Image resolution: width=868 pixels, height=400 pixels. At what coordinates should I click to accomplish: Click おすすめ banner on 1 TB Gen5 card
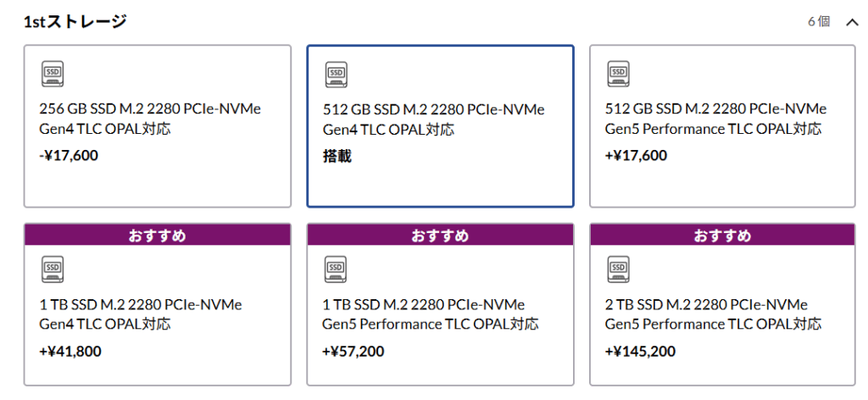tap(440, 235)
